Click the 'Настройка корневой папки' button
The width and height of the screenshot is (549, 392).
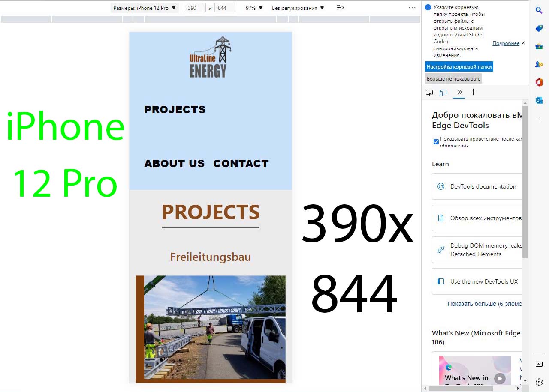459,67
